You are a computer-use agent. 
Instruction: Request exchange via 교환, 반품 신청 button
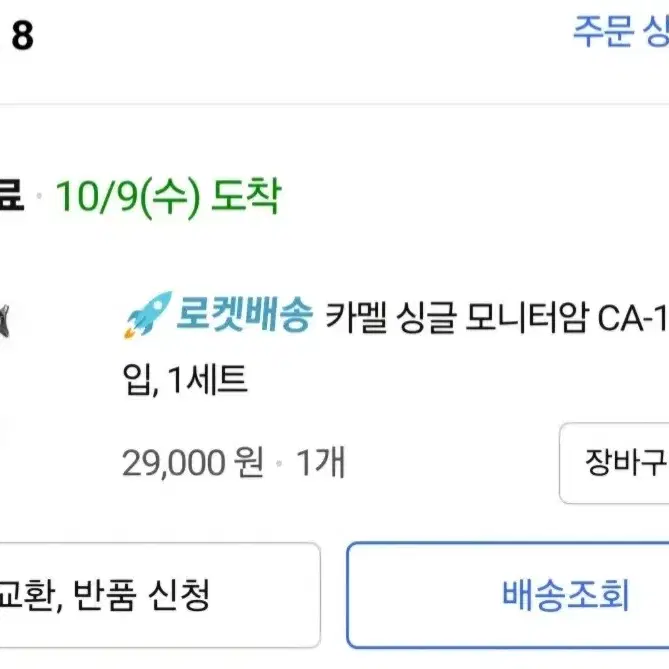point(160,595)
